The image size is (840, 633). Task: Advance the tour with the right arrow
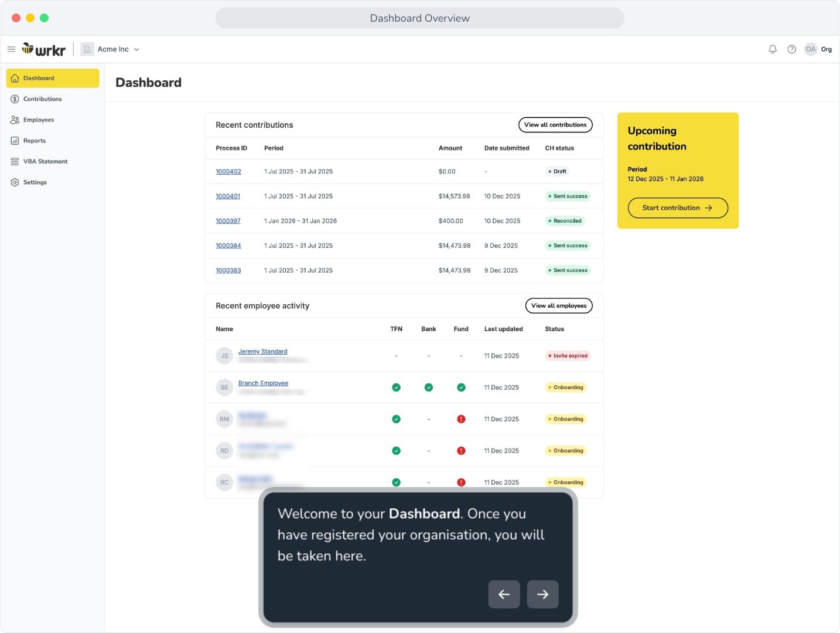coord(542,594)
